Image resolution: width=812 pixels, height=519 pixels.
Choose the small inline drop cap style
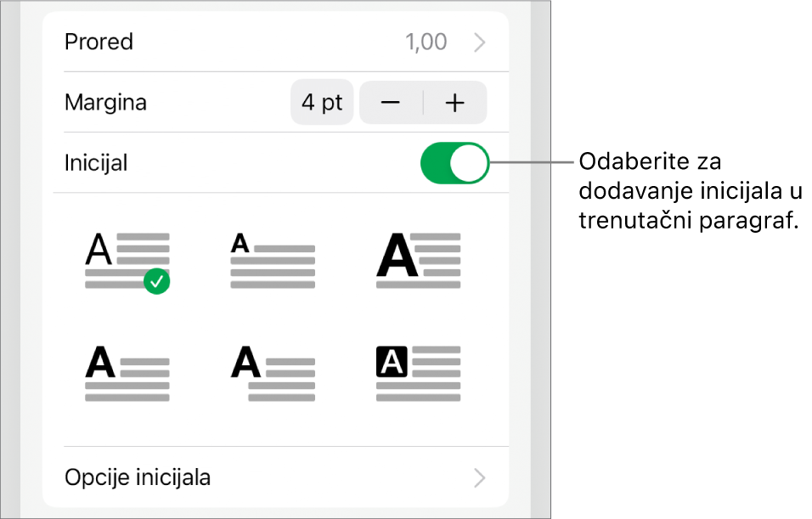273,261
